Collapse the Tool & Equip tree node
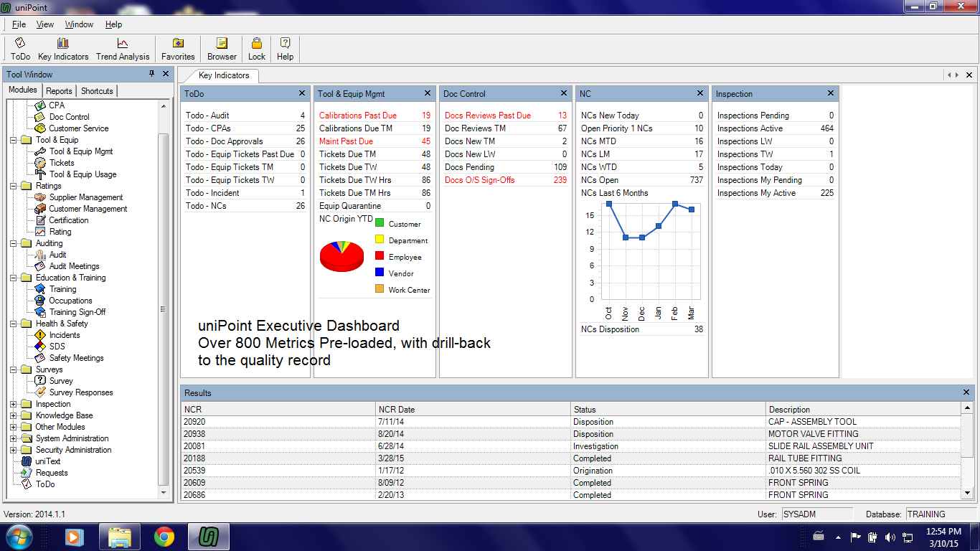The image size is (980, 551). click(14, 140)
